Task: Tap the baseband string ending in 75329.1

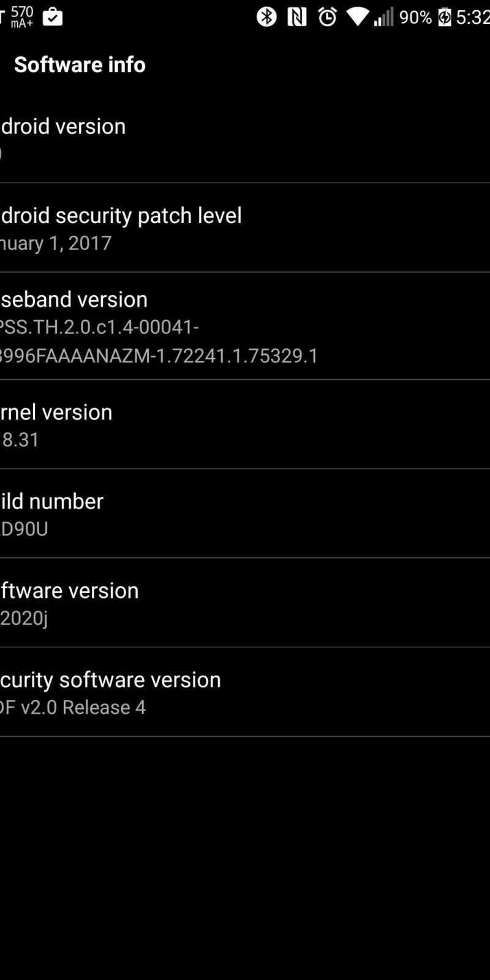Action: tap(159, 355)
